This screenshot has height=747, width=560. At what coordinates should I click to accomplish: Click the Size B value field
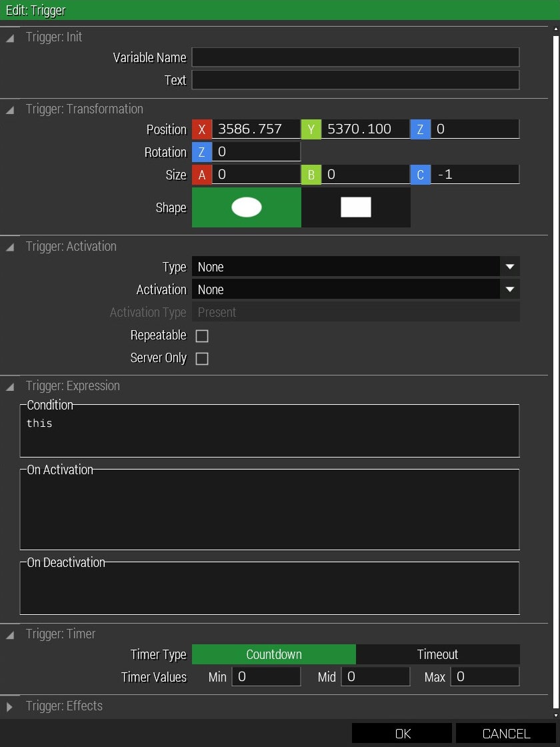365,175
